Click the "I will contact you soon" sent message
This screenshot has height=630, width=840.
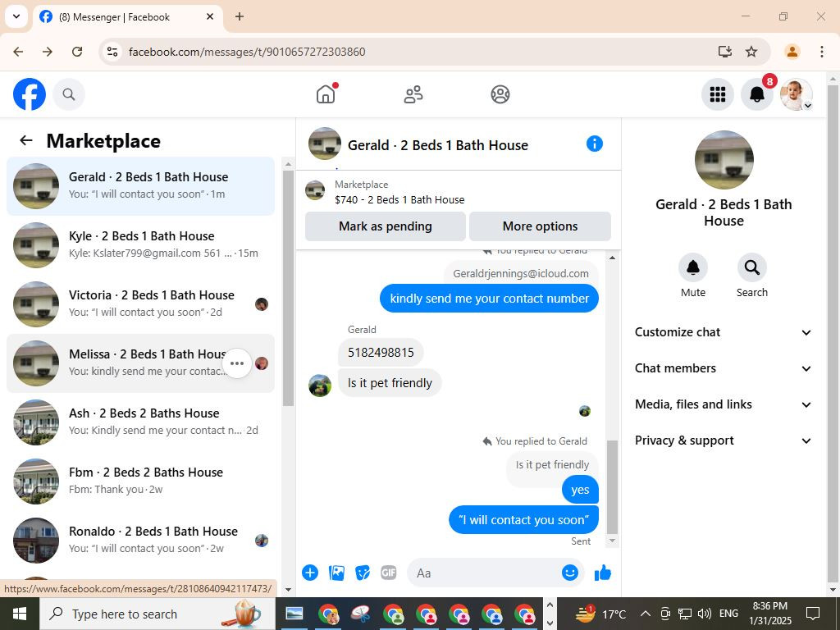tap(523, 519)
